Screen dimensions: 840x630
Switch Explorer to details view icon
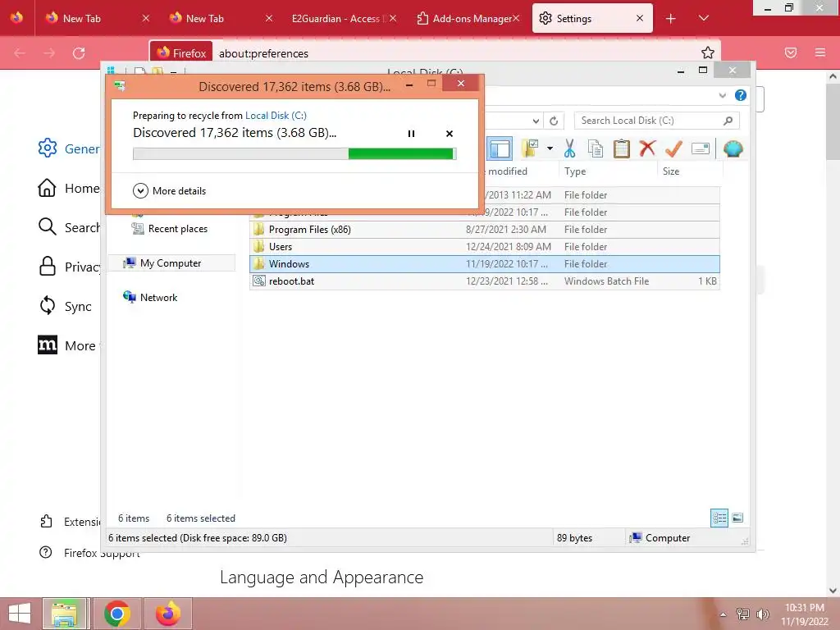pos(719,518)
